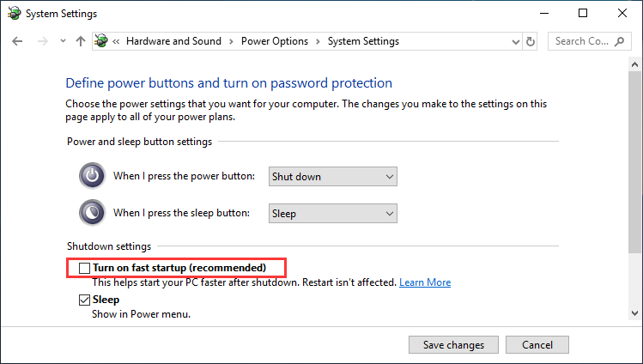Click the sleep button moon icon
This screenshot has height=364, width=643.
pyautogui.click(x=92, y=212)
